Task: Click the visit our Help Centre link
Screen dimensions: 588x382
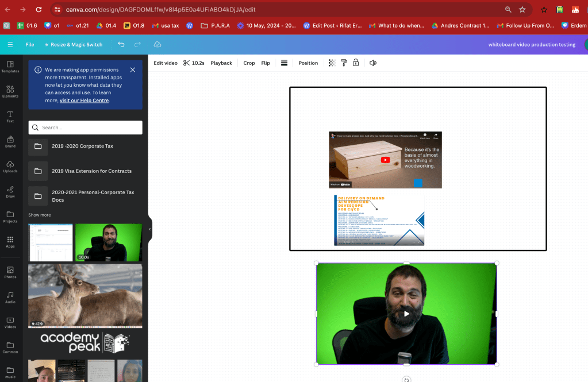Action: [x=84, y=101]
